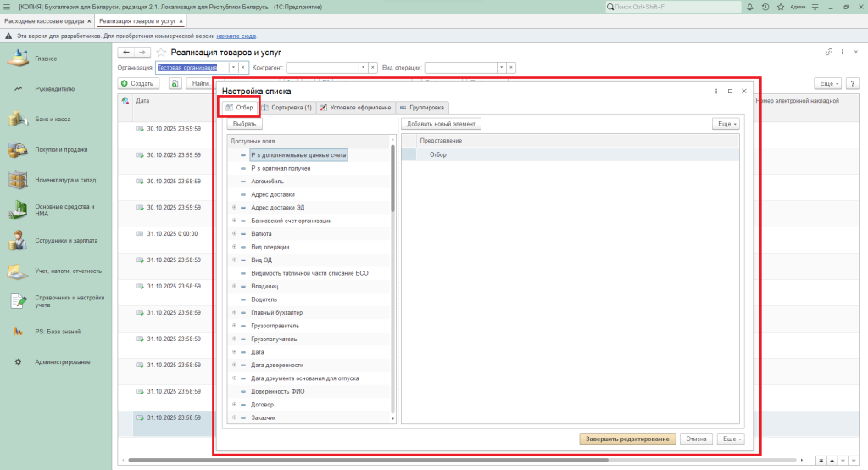Viewport: 868px width, 470px height.
Task: Expand the Валюта field node
Action: click(235, 233)
